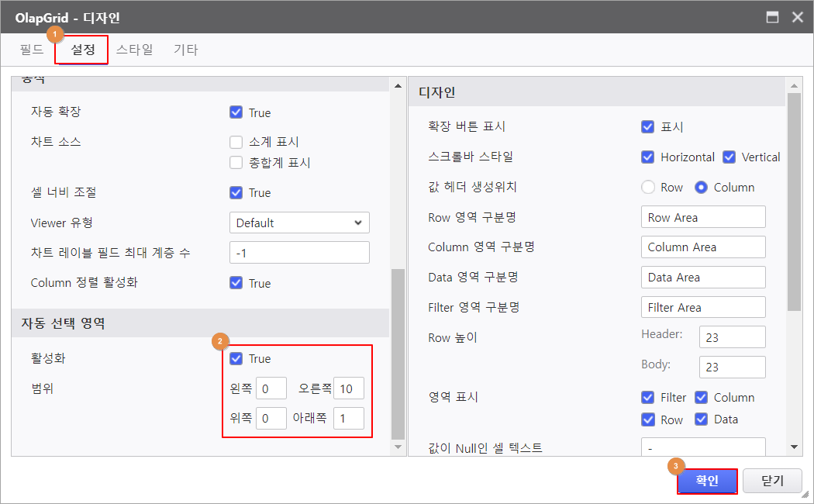Toggle Horizontal scrollbar style checkbox
Screen dimensions: 814x504
(x=648, y=157)
